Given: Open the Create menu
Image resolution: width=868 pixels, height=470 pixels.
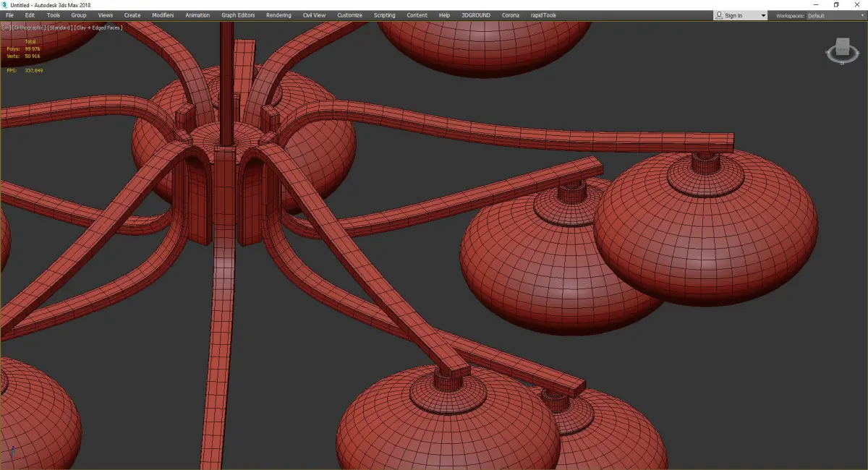Looking at the screenshot, I should point(132,15).
